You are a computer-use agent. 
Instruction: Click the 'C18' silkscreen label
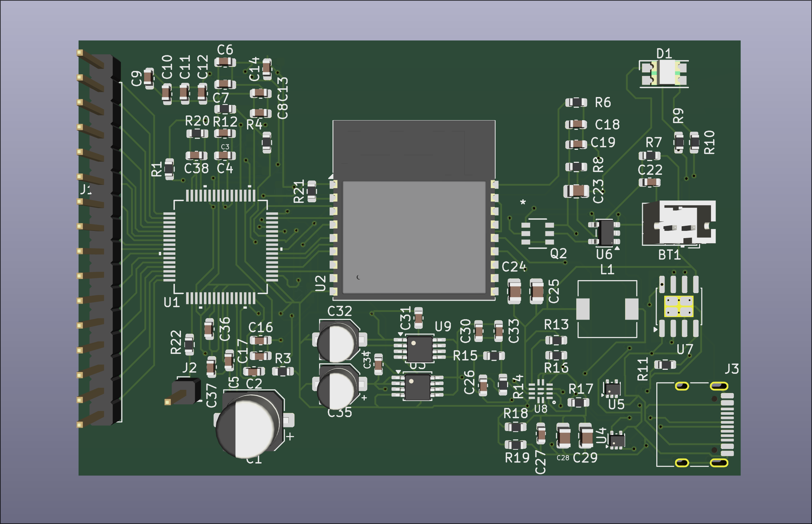click(607, 124)
